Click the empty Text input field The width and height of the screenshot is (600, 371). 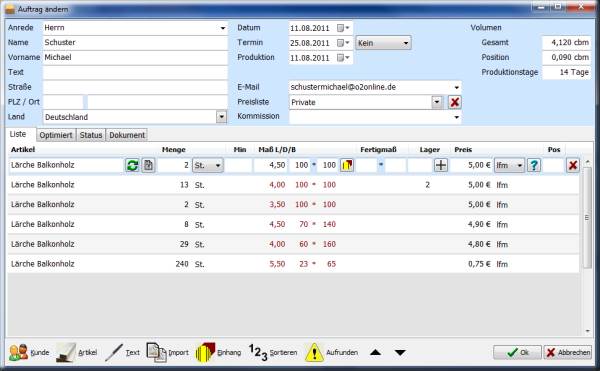(x=135, y=72)
